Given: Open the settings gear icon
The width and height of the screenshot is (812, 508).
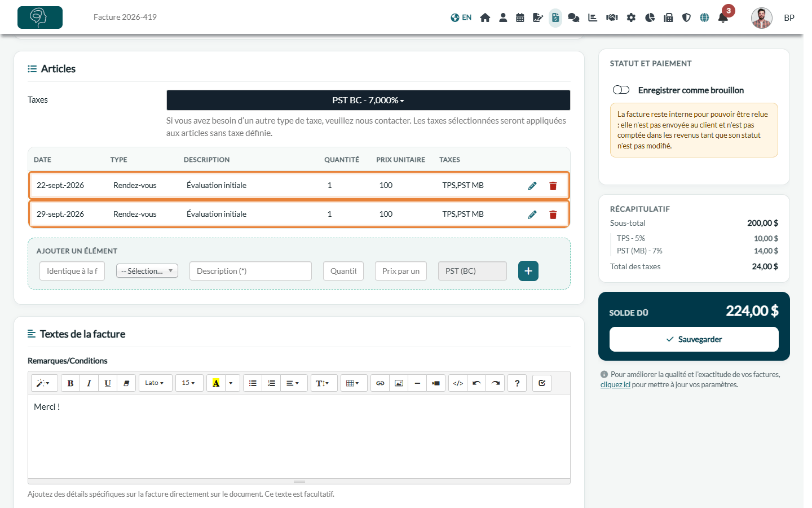Looking at the screenshot, I should (x=631, y=17).
